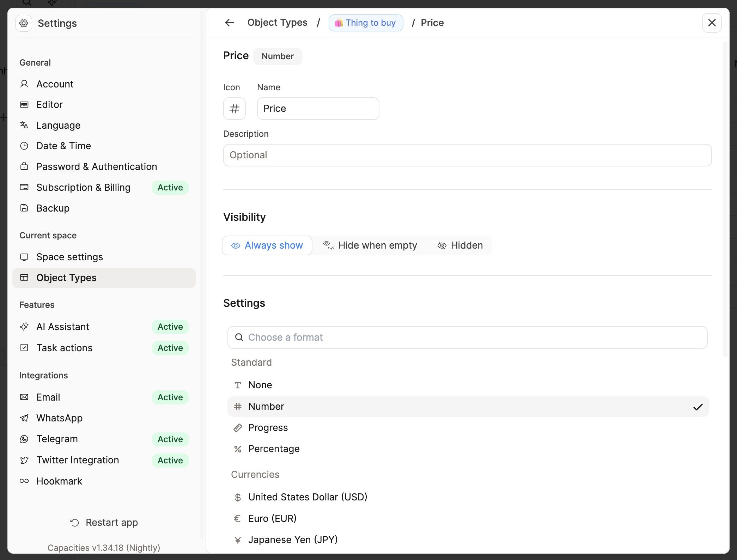Set visibility to Hide when empty
This screenshot has width=737, height=560.
click(370, 245)
